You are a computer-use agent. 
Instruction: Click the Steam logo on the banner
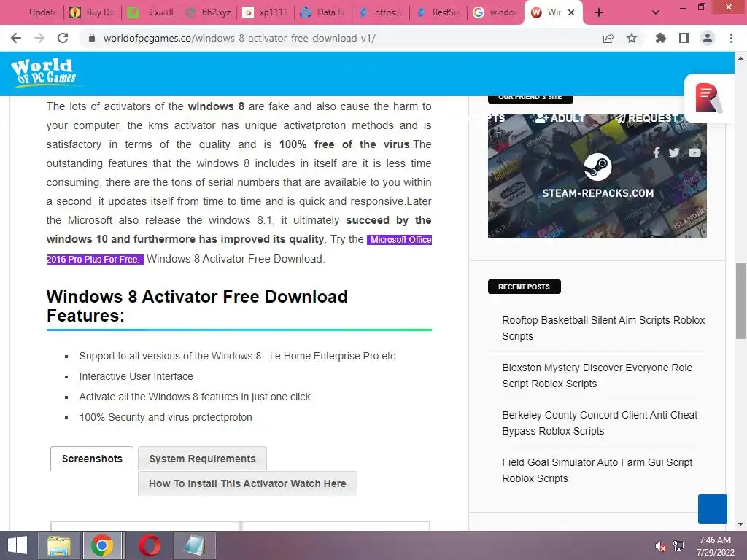(x=597, y=167)
